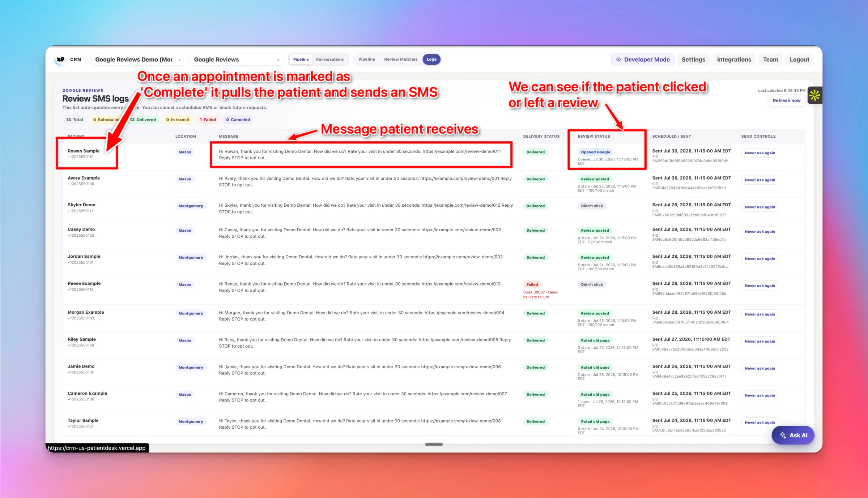Click the Delivered badge in Morgan Example row
This screenshot has width=868, height=498.
535,313
